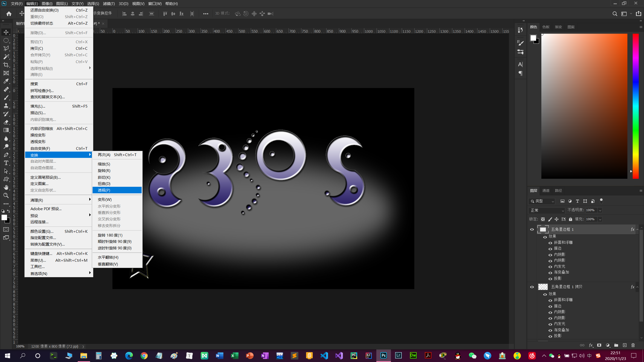Hide the 五角星边框 1 layer
Image resolution: width=644 pixels, height=362 pixels.
(532, 229)
